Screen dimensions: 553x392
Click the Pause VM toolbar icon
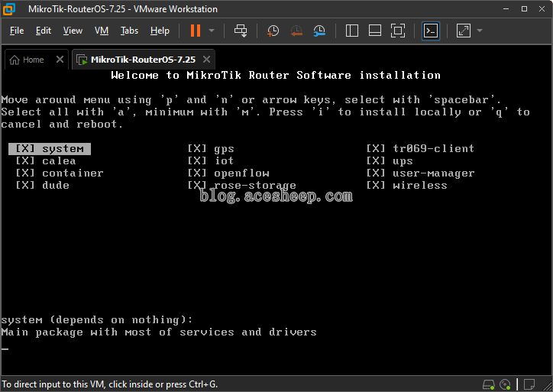click(x=196, y=31)
